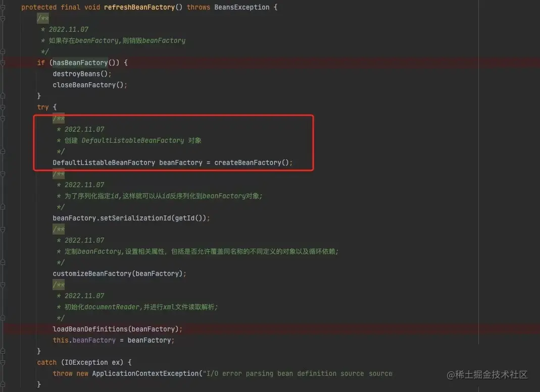Fold the comment above customizeBeanFactory call

click(3, 229)
